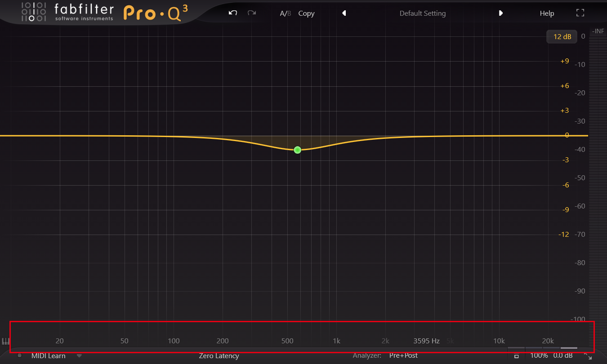Adjust the 0.0 dB output gain value
Screen dimensions: 607x364
point(562,355)
